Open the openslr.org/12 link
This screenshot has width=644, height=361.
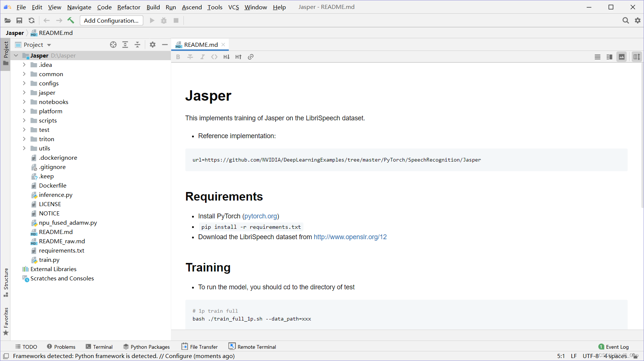tap(350, 237)
